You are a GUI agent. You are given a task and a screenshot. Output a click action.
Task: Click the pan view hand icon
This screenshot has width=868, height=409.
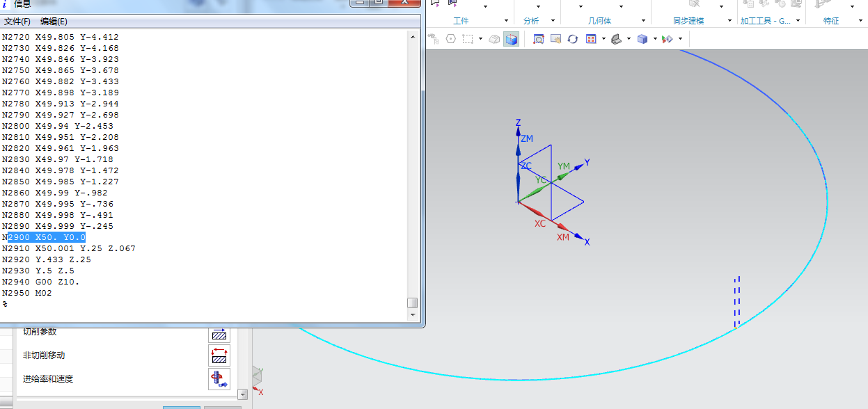click(x=555, y=39)
